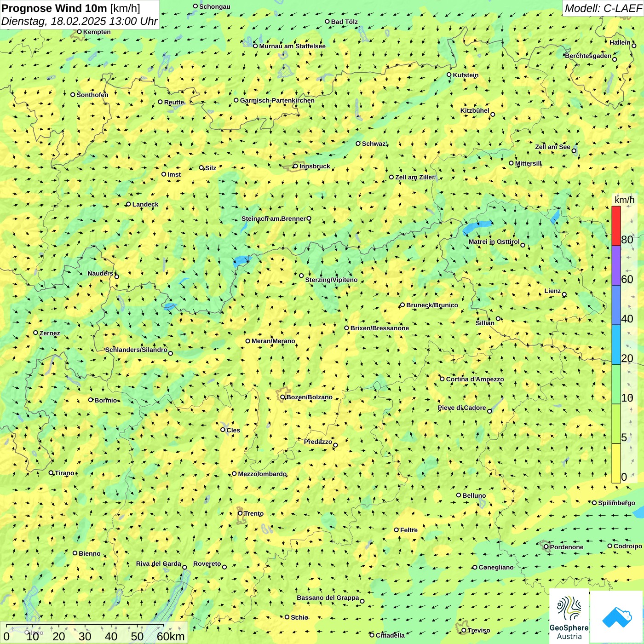Select the red 80+ km/h legend color
This screenshot has width=644, height=644.
coord(616,226)
